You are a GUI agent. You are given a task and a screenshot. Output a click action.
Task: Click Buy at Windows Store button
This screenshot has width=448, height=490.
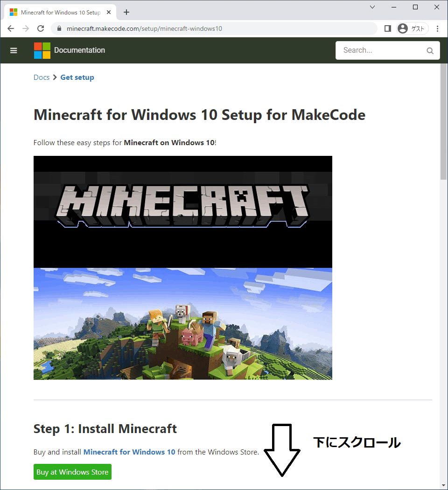[72, 472]
